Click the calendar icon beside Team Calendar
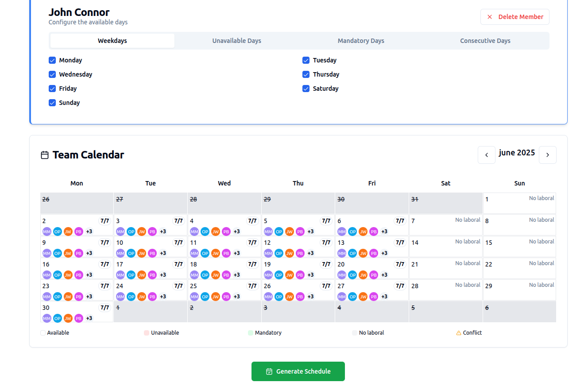This screenshot has height=386, width=588. point(45,155)
